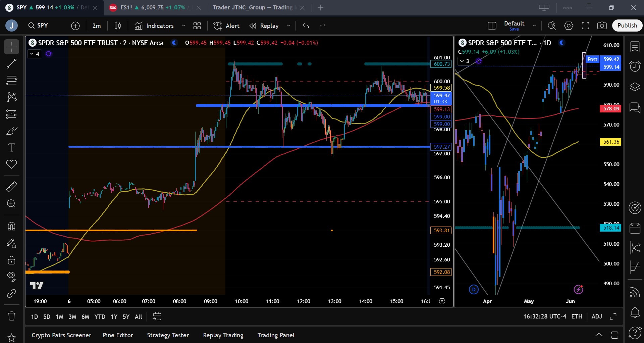Image resolution: width=644 pixels, height=343 pixels.
Task: Toggle hide all drawings visibility
Action: tap(11, 277)
